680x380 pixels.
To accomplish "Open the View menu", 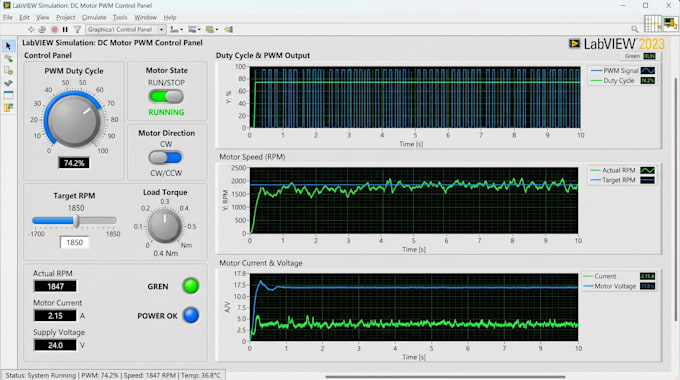I will (x=42, y=17).
